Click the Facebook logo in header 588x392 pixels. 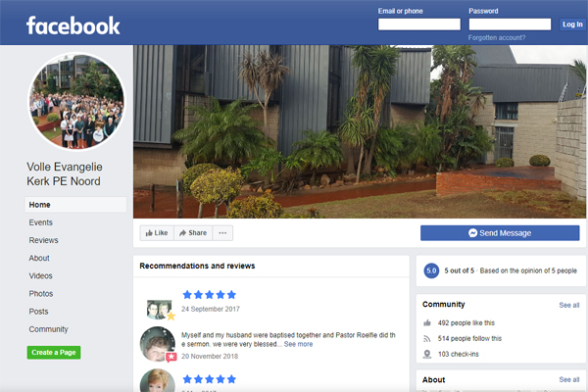click(x=73, y=24)
